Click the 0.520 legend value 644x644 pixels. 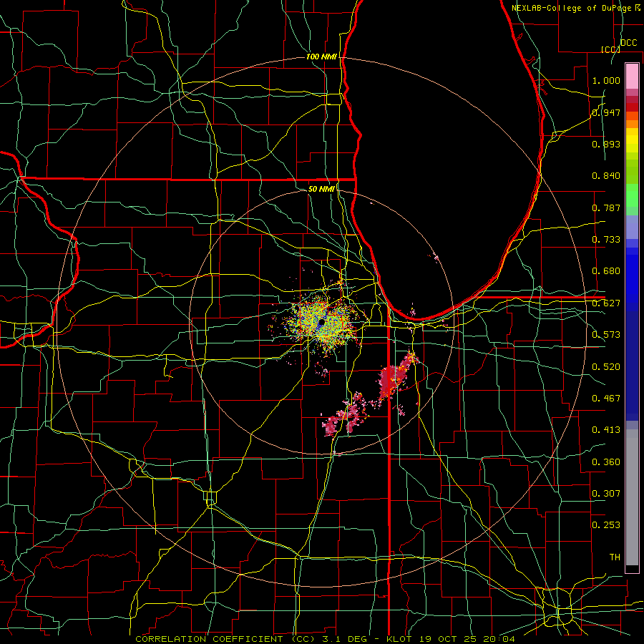click(x=606, y=367)
